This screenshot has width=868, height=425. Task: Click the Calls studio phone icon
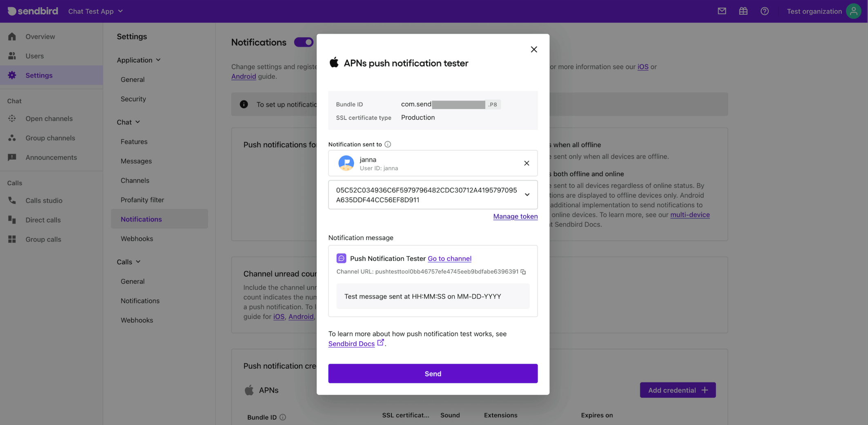click(x=12, y=200)
